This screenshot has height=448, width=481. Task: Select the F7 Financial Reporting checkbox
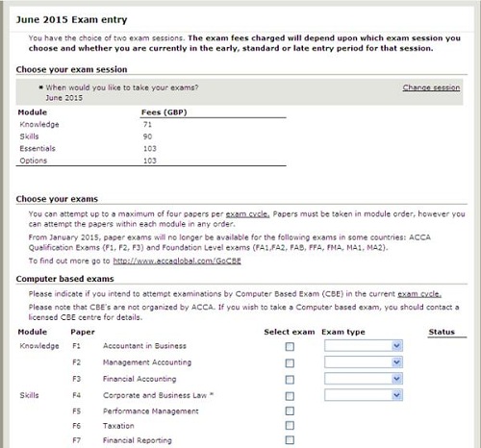coord(290,440)
